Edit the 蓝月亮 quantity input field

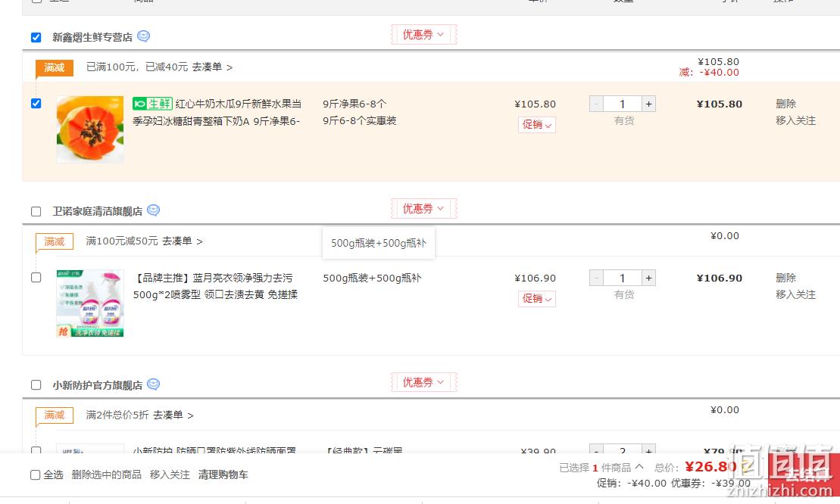pos(623,278)
